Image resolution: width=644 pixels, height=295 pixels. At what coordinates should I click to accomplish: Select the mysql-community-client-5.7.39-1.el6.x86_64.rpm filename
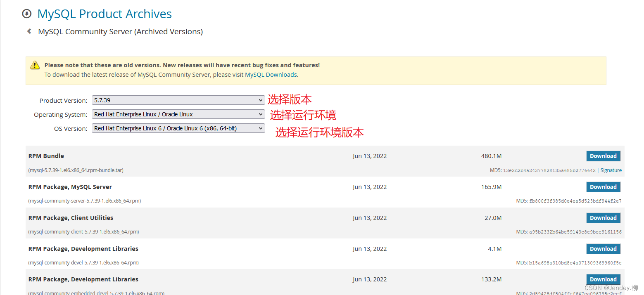point(83,232)
